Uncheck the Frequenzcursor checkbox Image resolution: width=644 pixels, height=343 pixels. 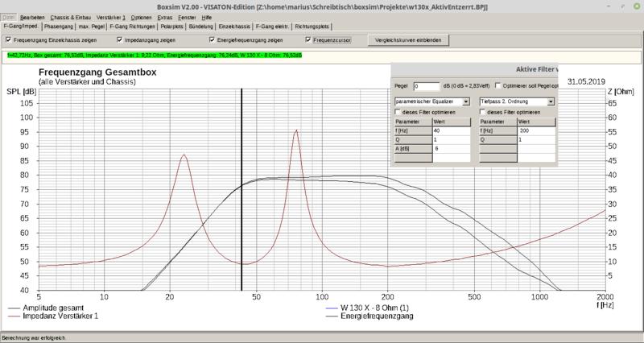click(308, 39)
